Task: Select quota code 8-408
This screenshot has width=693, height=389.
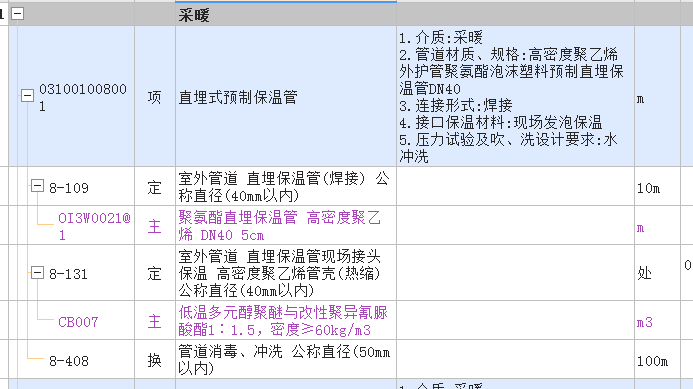Action: [x=69, y=361]
